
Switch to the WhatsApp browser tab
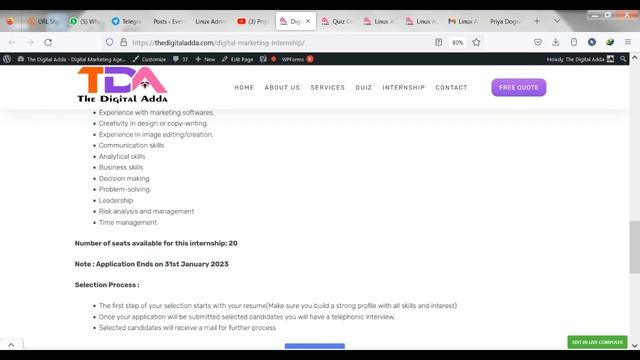point(85,21)
